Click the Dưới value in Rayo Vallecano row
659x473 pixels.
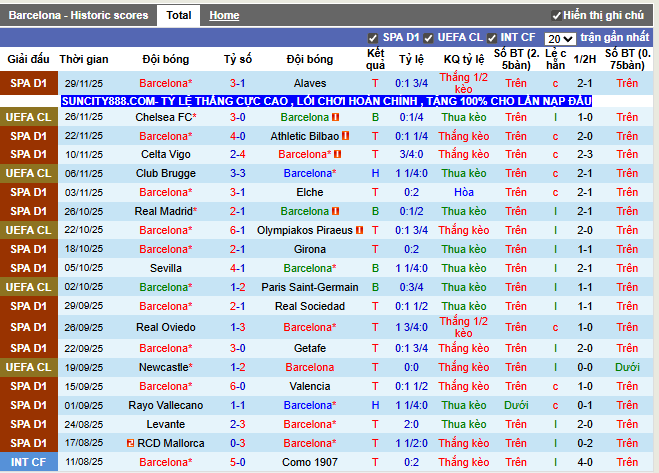(516, 405)
